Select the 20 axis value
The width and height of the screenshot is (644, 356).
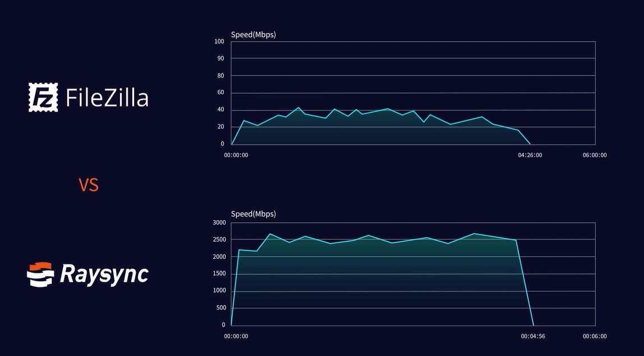221,126
